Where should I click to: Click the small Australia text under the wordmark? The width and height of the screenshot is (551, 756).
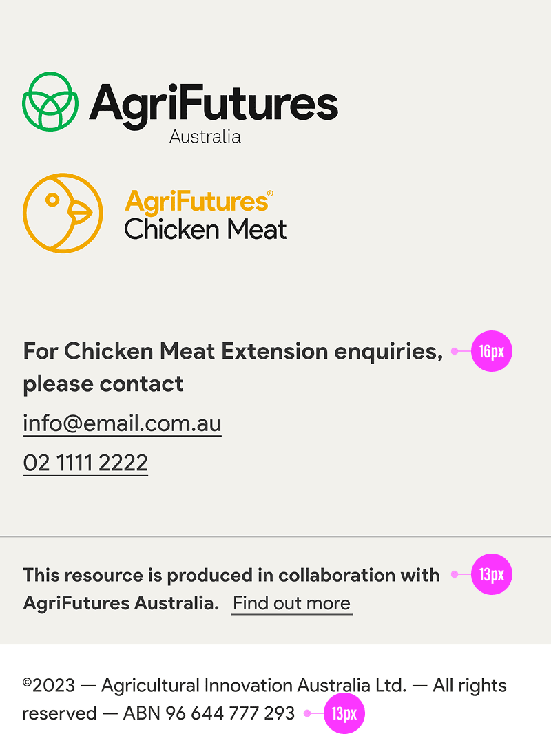205,136
